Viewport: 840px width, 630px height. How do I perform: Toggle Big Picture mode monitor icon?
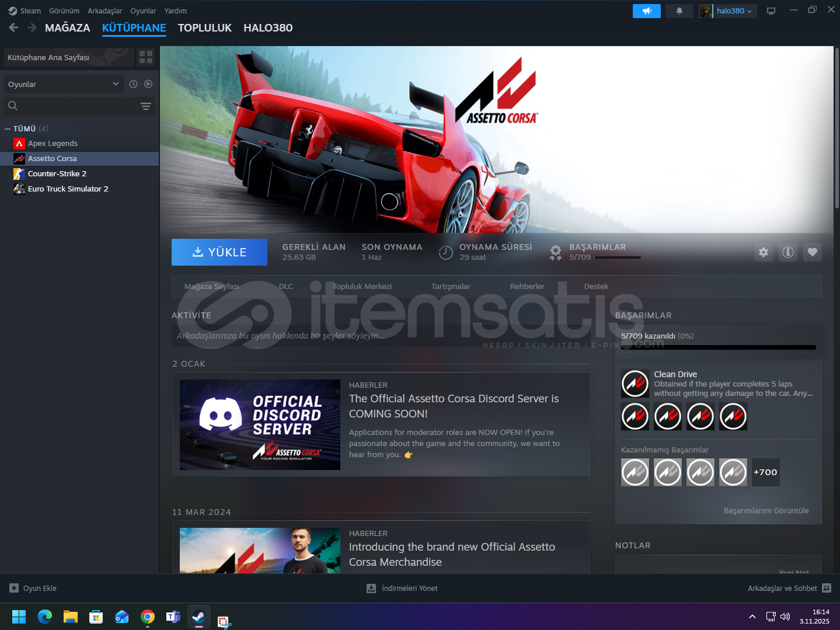(x=771, y=11)
